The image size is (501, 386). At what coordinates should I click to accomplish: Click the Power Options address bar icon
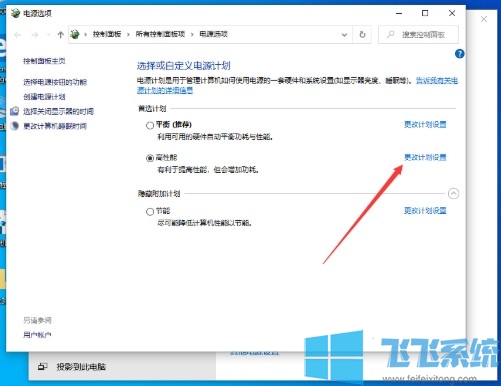75,34
